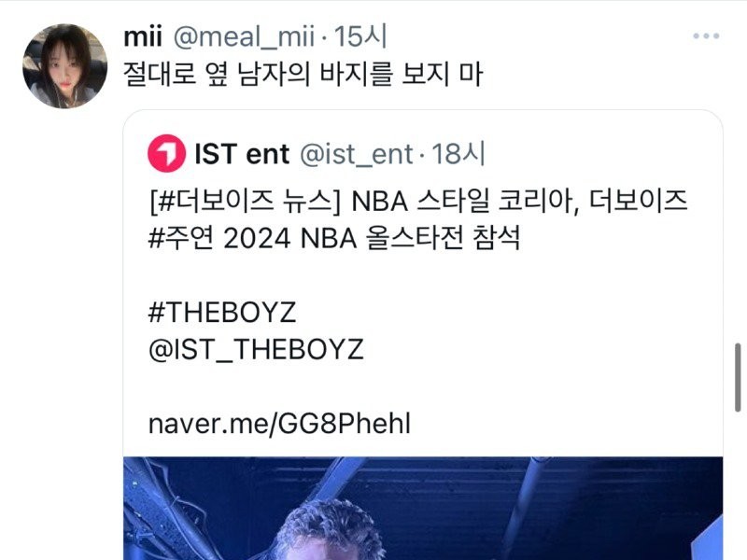Click the vertical scrollbar thumb
The width and height of the screenshot is (747, 560).
click(x=738, y=377)
